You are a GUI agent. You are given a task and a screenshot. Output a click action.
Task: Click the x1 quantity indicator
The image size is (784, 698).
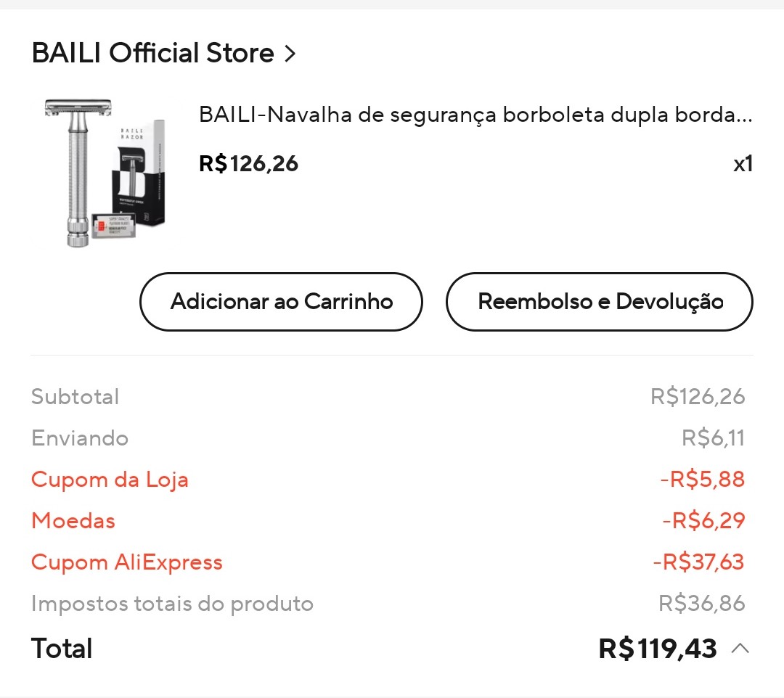click(742, 164)
